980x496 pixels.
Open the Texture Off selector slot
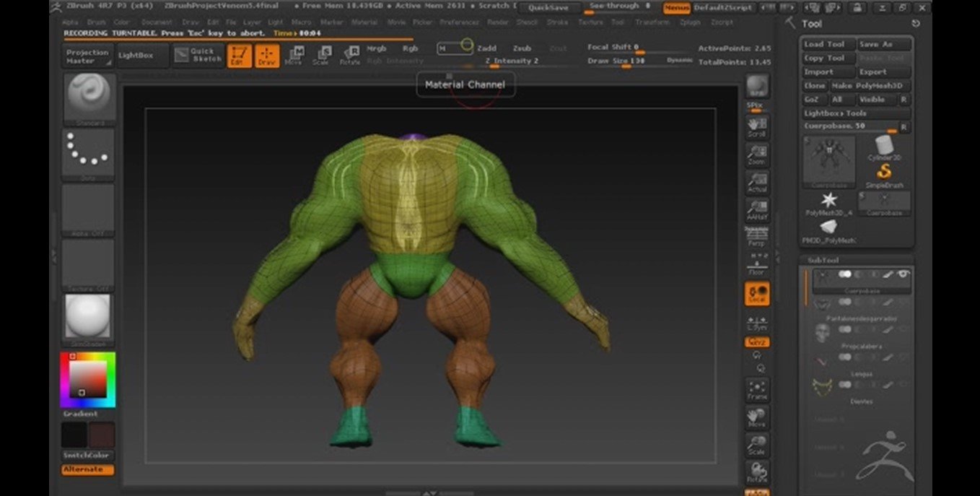(x=88, y=265)
